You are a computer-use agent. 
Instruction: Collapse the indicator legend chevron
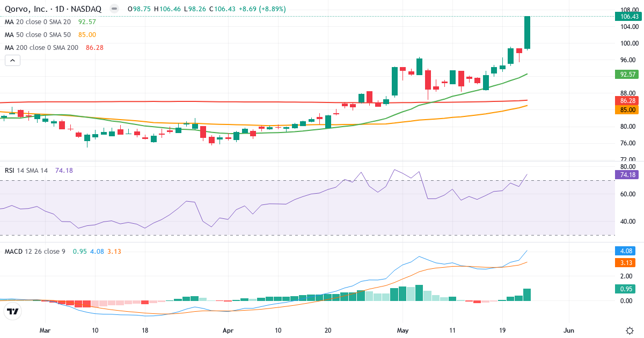[x=12, y=61]
